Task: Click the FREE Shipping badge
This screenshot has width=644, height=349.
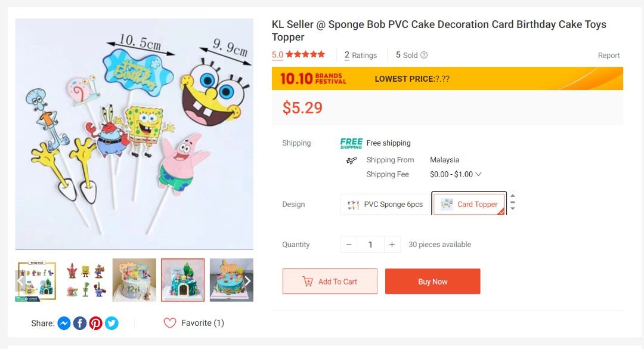Action: tap(351, 143)
